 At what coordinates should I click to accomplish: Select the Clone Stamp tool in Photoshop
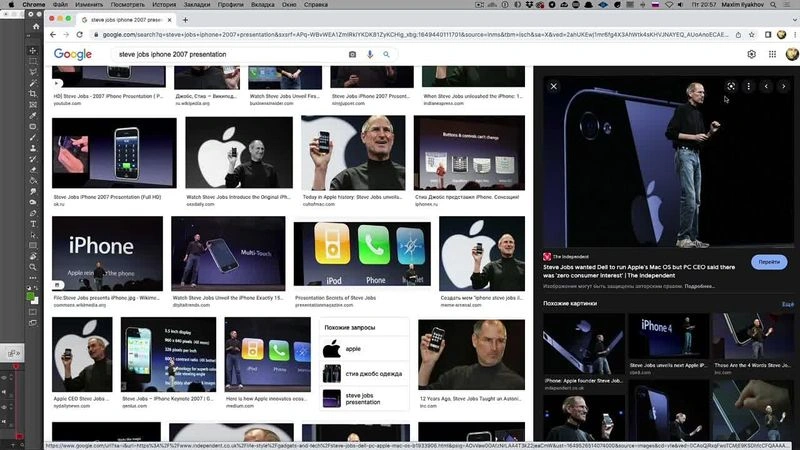tap(33, 148)
